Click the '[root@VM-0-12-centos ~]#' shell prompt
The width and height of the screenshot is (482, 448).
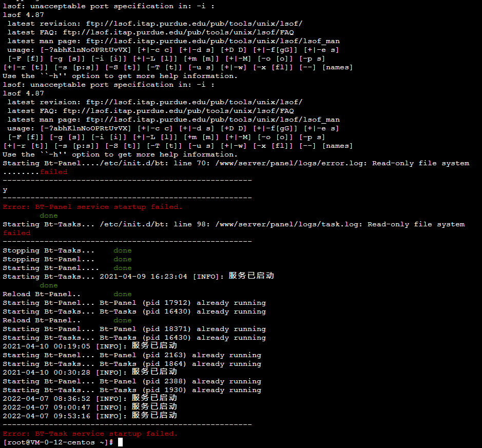tap(58, 442)
